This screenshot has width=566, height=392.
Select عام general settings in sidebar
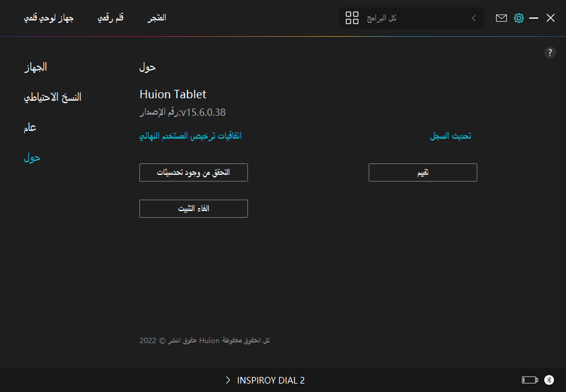click(30, 127)
